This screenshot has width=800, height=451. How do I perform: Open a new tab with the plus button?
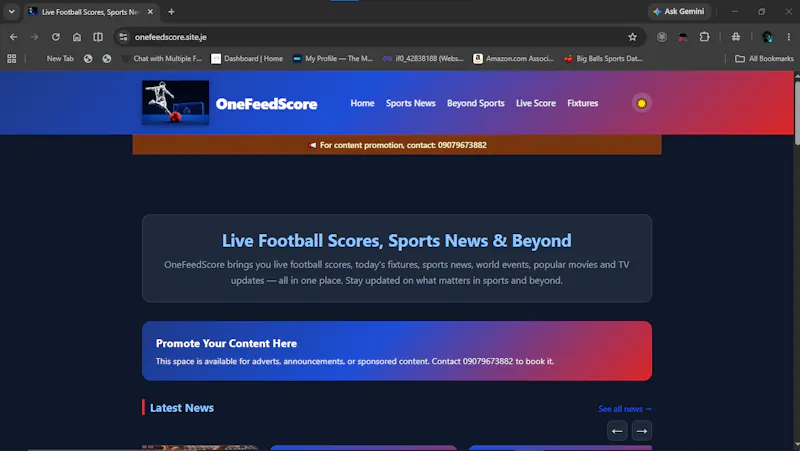[x=171, y=12]
